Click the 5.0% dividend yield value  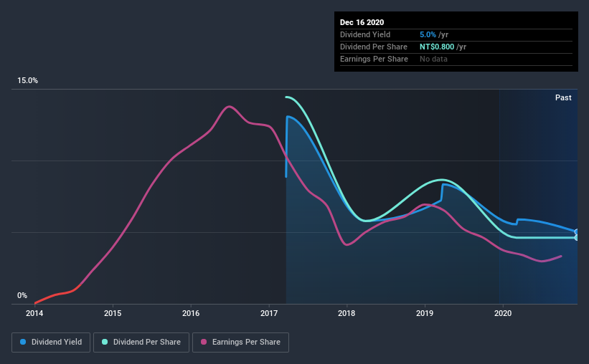pos(428,34)
